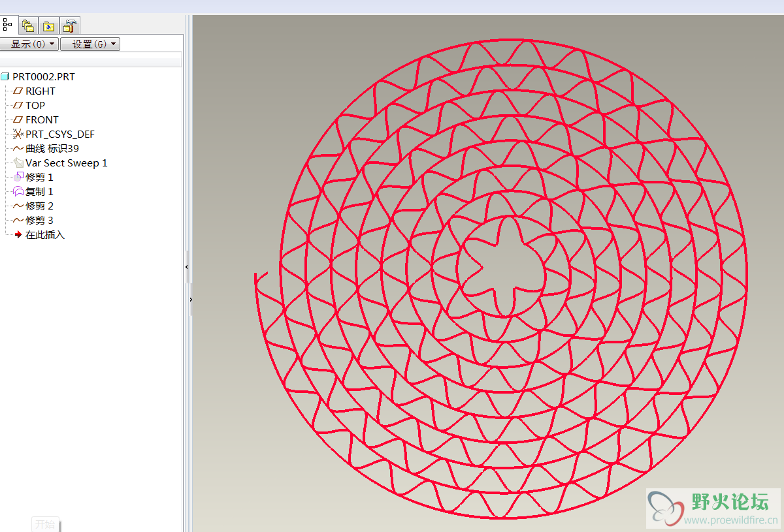Open the 显示(O) dropdown menu
This screenshot has width=784, height=532.
tap(29, 44)
